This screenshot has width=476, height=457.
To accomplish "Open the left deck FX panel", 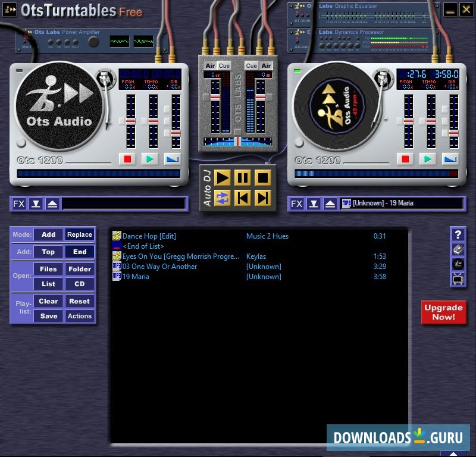I will click(x=19, y=204).
